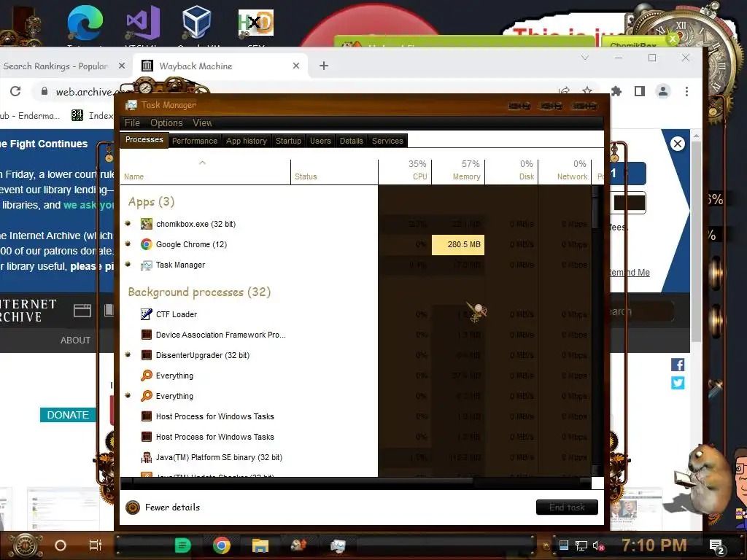Screen dimensions: 747x560
Task: Sort processes by the Memory column
Action: pos(459,172)
